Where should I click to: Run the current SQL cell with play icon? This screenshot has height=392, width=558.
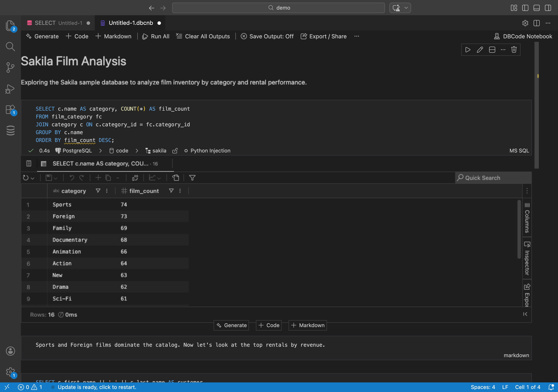[468, 50]
